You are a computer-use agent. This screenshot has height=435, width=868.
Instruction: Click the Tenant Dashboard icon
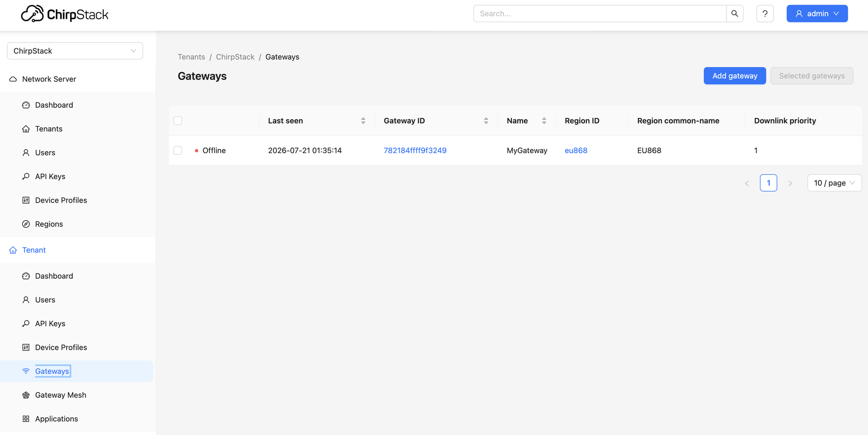[x=26, y=276]
